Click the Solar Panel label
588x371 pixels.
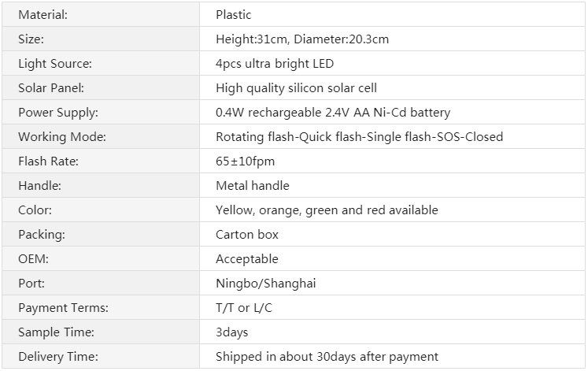point(51,88)
